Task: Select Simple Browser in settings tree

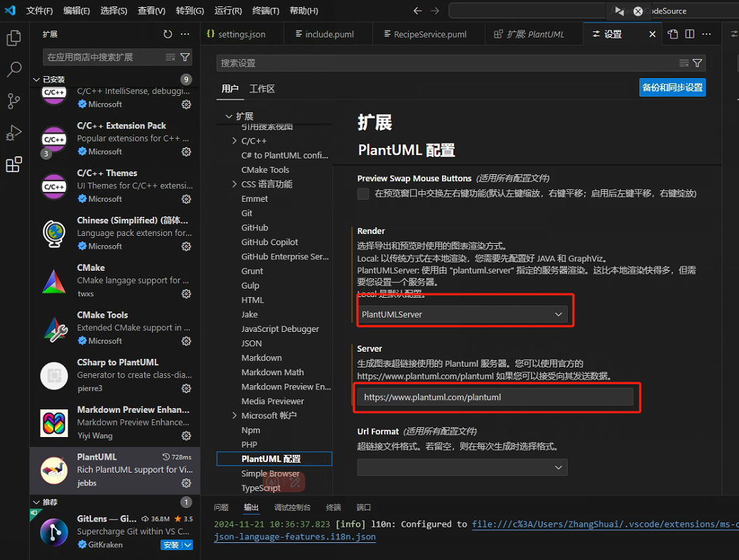Action: pos(270,474)
